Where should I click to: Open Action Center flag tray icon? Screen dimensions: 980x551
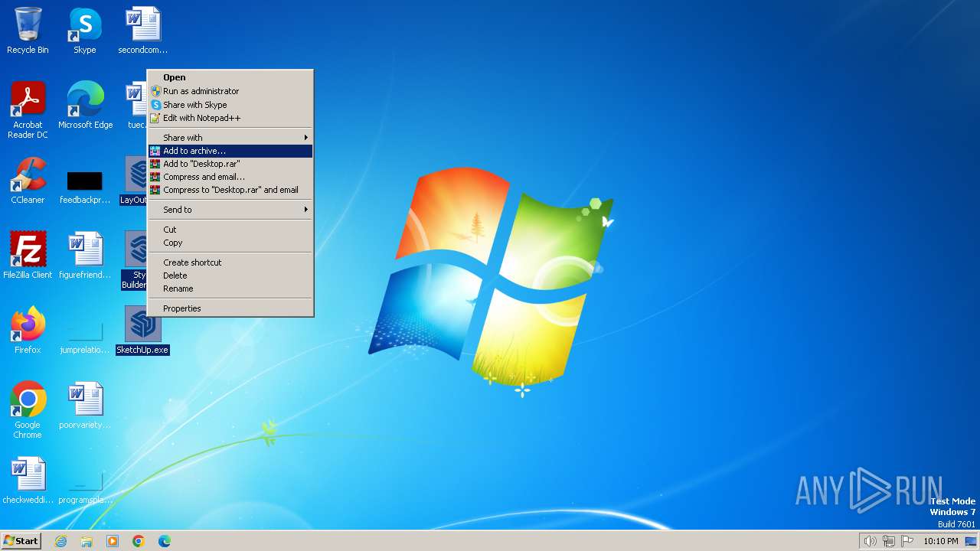[x=908, y=541]
